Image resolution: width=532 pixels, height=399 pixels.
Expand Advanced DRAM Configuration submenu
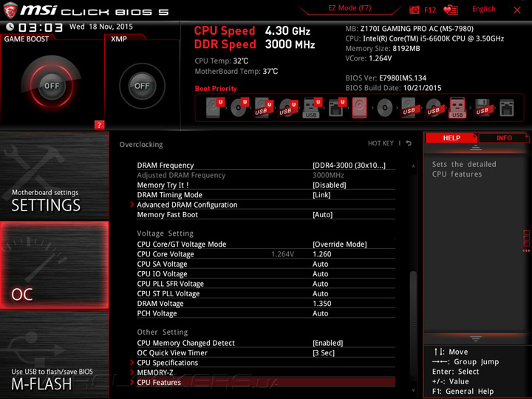click(266, 205)
